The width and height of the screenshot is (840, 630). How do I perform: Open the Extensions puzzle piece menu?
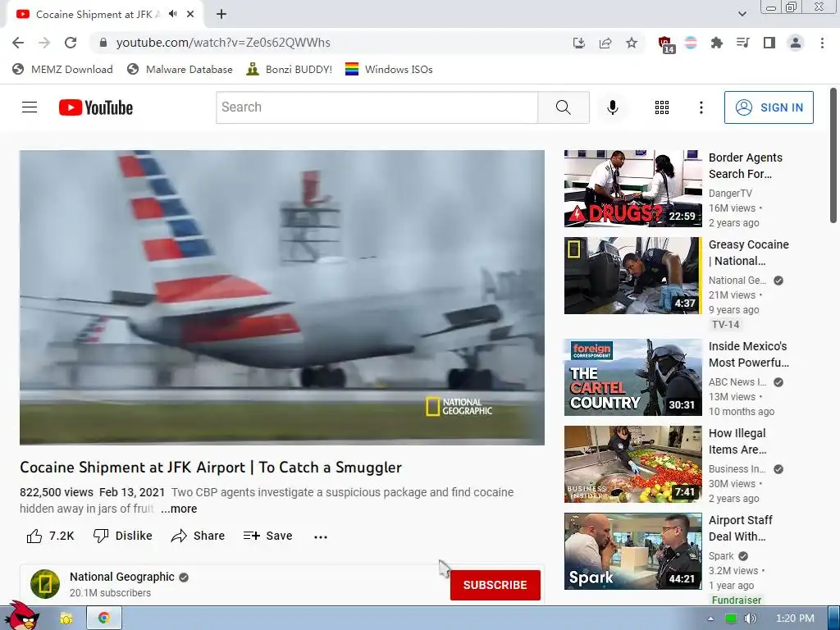[x=716, y=43]
